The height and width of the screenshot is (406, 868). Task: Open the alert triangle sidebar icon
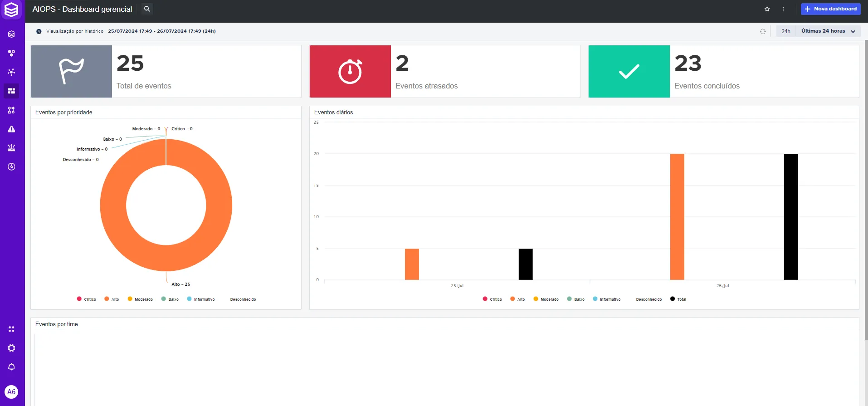11,129
